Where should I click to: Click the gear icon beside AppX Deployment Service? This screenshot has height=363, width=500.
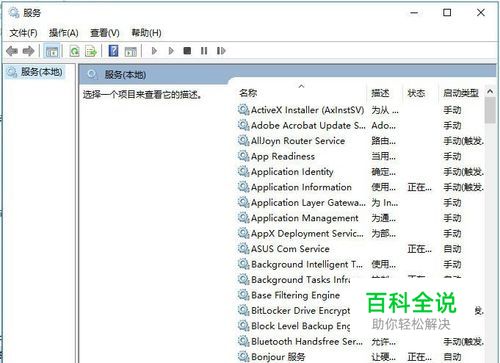pos(243,233)
